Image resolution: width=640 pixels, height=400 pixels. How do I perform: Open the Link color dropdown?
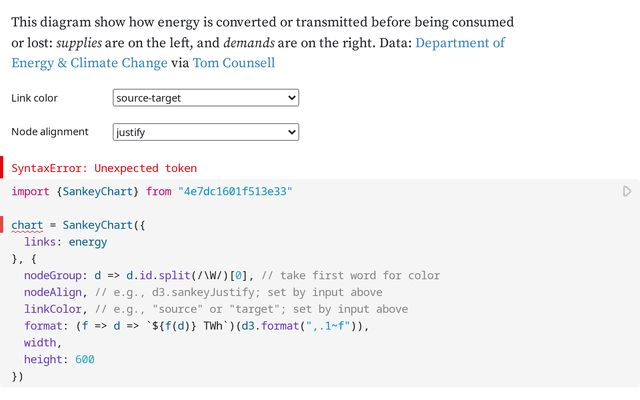point(206,98)
